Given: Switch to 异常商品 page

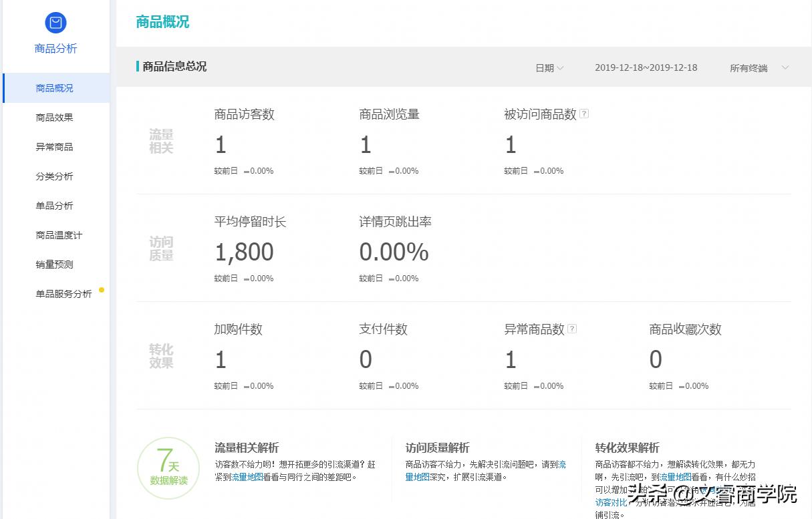Looking at the screenshot, I should tap(54, 146).
